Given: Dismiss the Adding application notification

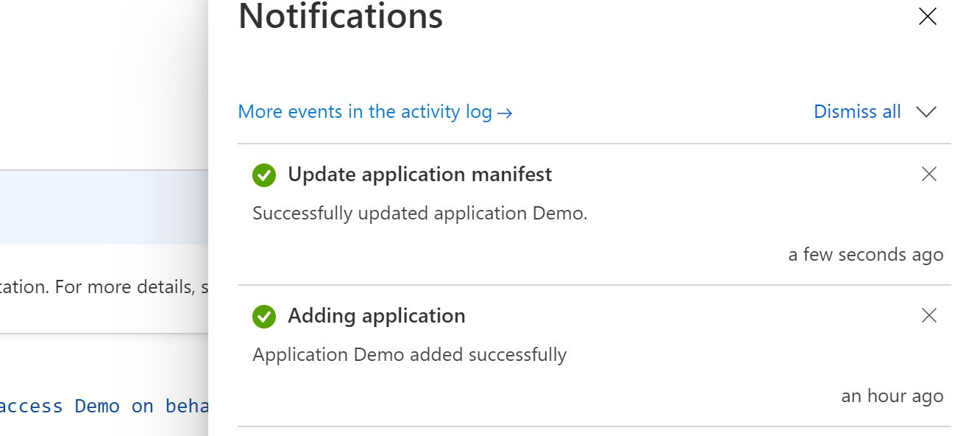Looking at the screenshot, I should (x=929, y=316).
